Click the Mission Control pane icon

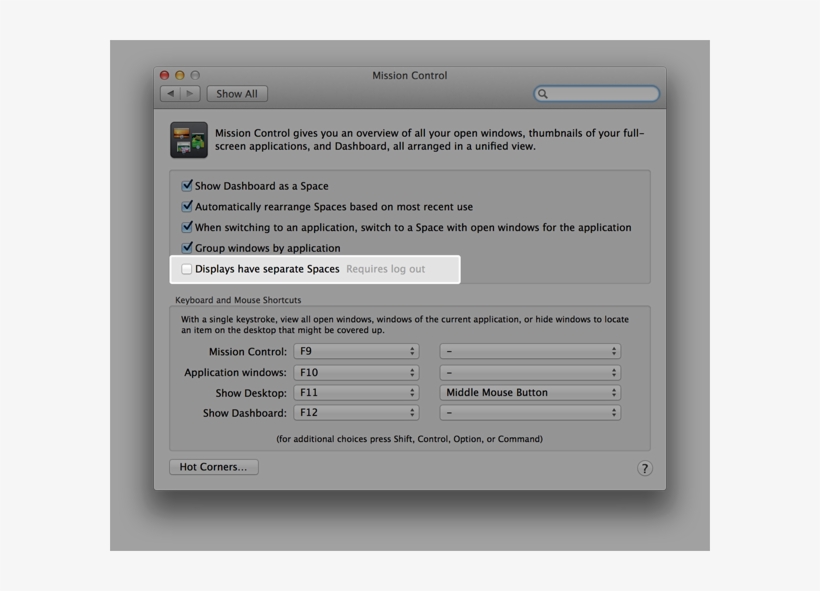[189, 140]
